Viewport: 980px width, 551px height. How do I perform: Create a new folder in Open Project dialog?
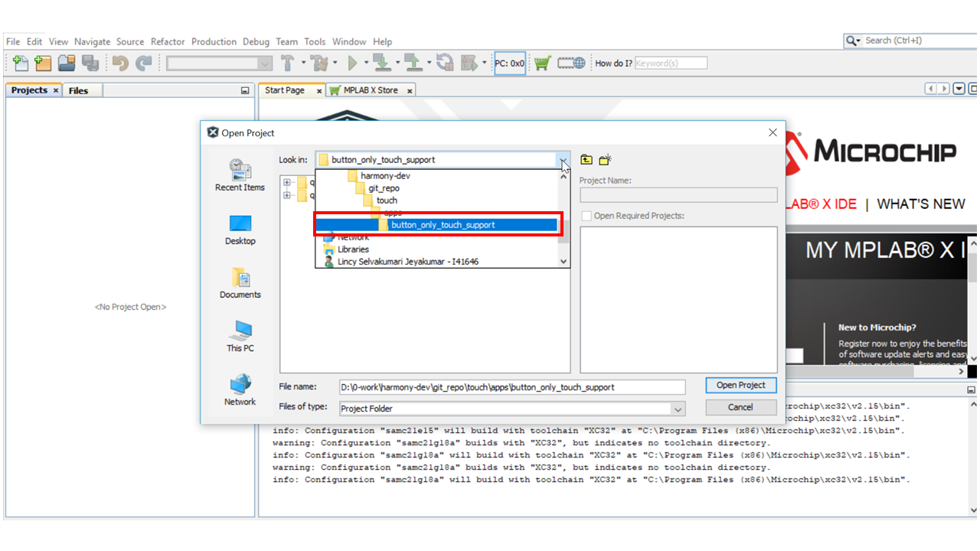[606, 160]
